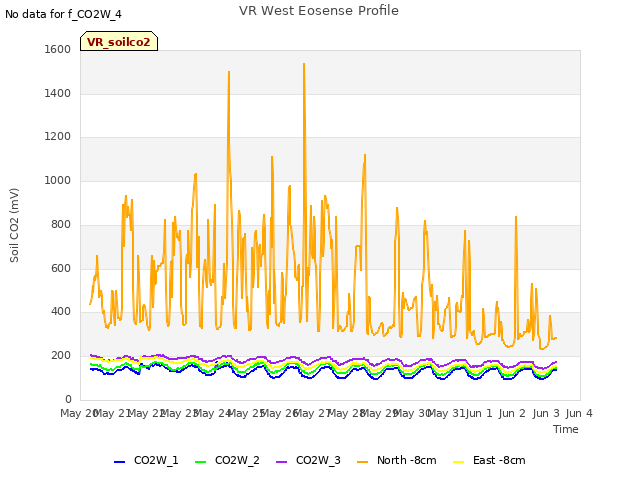Click the VR_soilco2 label box

[x=119, y=41]
